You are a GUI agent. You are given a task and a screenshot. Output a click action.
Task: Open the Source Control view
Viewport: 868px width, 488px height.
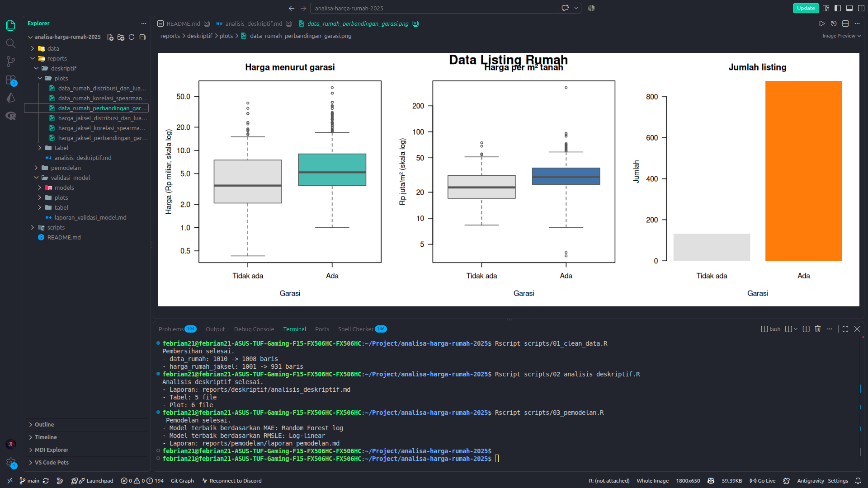pyautogui.click(x=11, y=61)
